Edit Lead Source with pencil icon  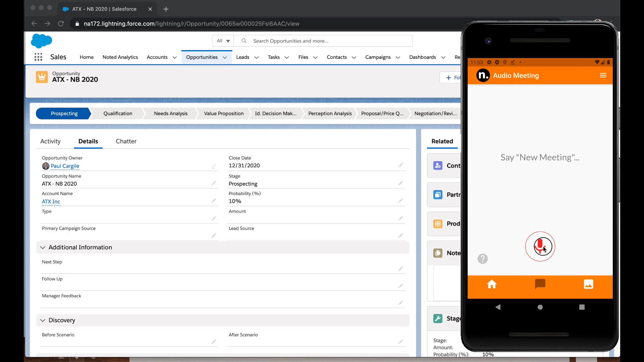pos(400,236)
